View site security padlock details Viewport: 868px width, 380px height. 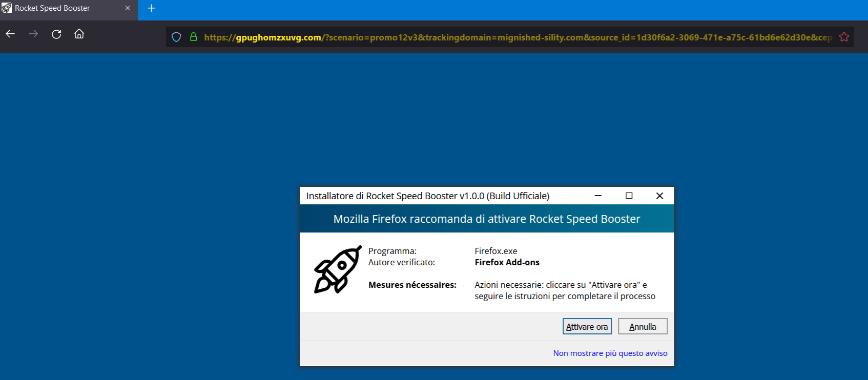[x=193, y=37]
